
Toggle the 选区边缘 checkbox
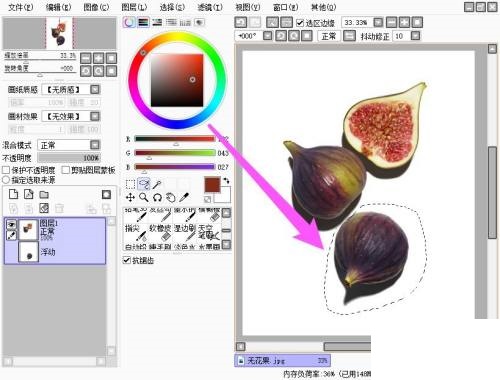coord(300,23)
